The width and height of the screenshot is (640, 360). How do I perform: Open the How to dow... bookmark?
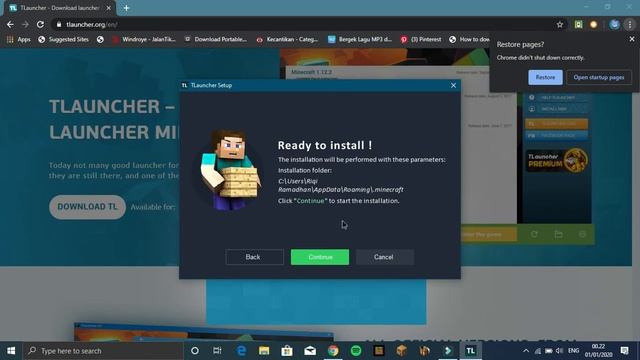coord(469,40)
